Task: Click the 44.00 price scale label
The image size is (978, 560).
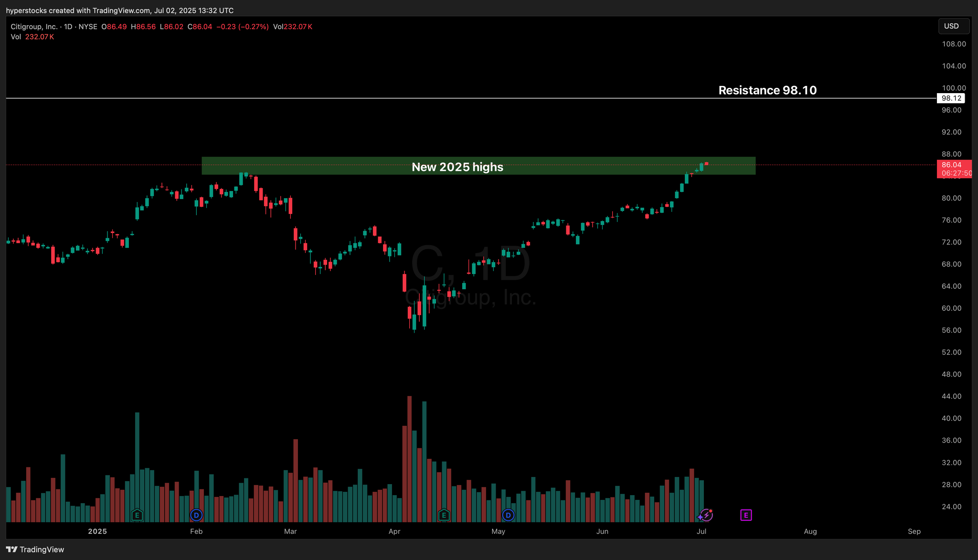Action: pyautogui.click(x=951, y=396)
